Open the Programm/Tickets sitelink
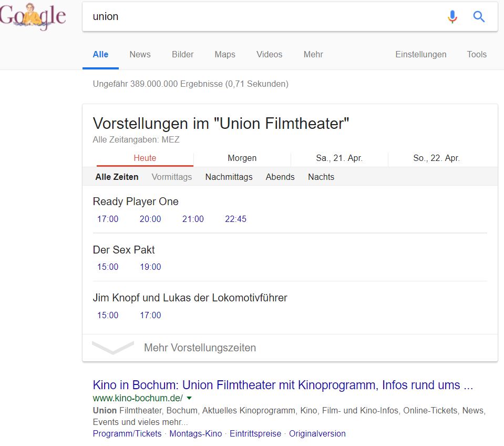The width and height of the screenshot is (504, 446). tap(127, 433)
